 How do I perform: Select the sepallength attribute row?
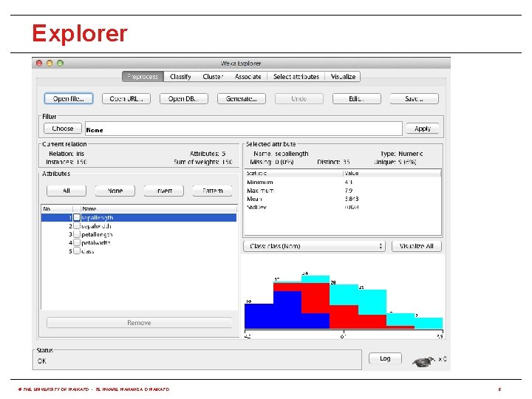(x=139, y=217)
